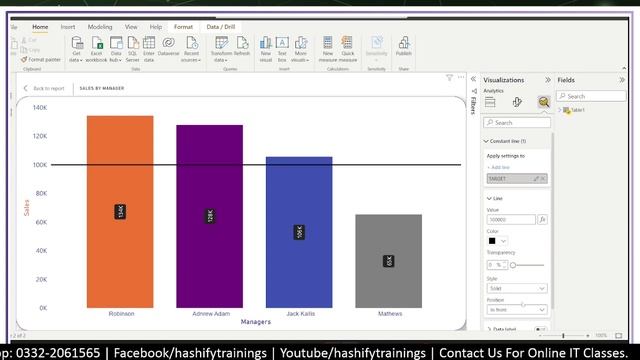Click the line Value input field

click(511, 220)
